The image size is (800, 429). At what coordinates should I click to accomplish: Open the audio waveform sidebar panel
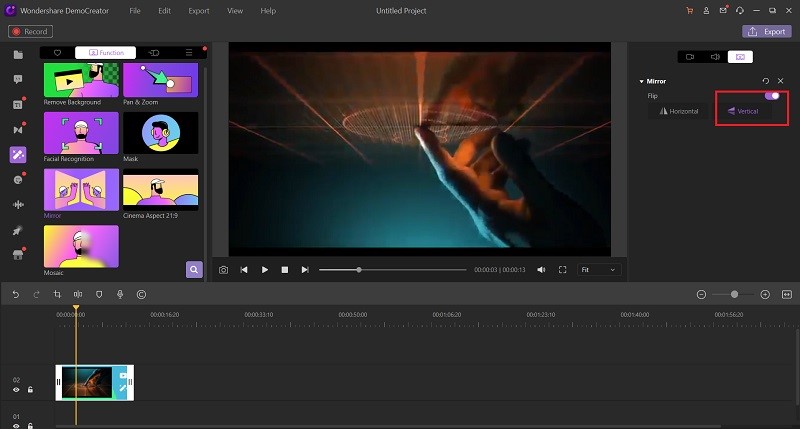(x=18, y=205)
